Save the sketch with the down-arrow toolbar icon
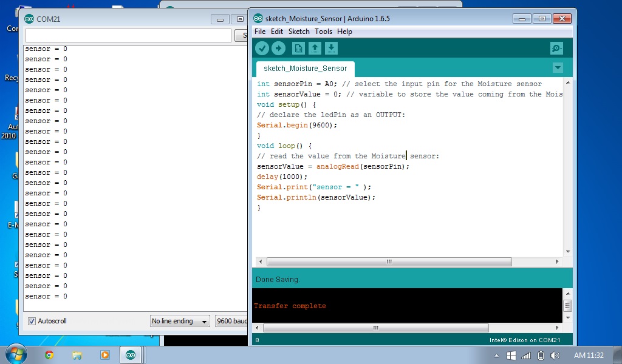The height and width of the screenshot is (364, 622). coord(331,49)
